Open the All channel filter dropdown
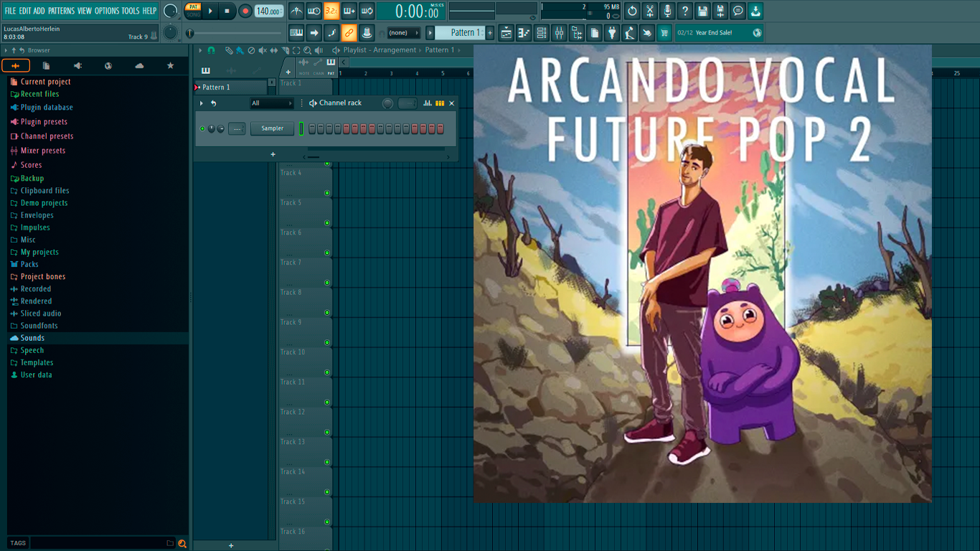The image size is (980, 551). 271,103
